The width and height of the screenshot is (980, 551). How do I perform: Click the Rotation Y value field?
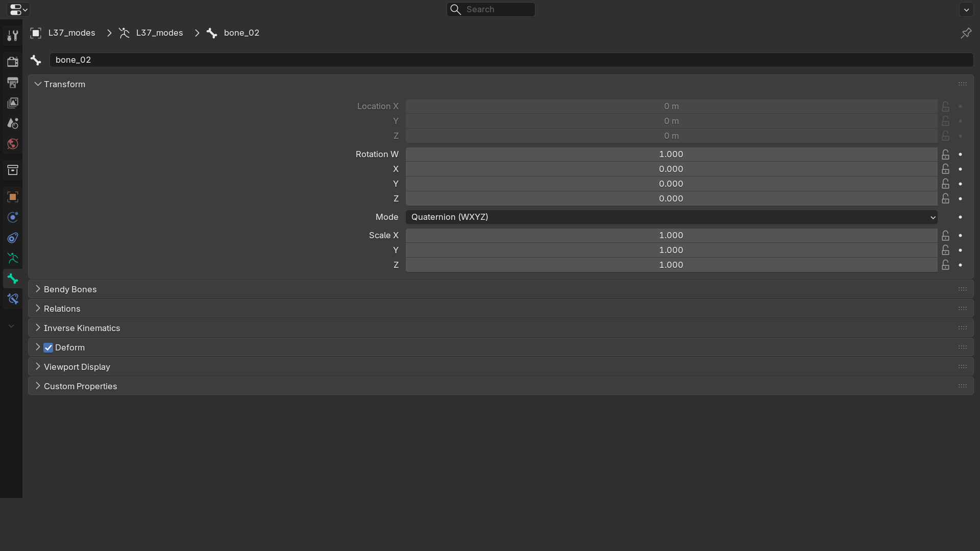click(x=671, y=184)
